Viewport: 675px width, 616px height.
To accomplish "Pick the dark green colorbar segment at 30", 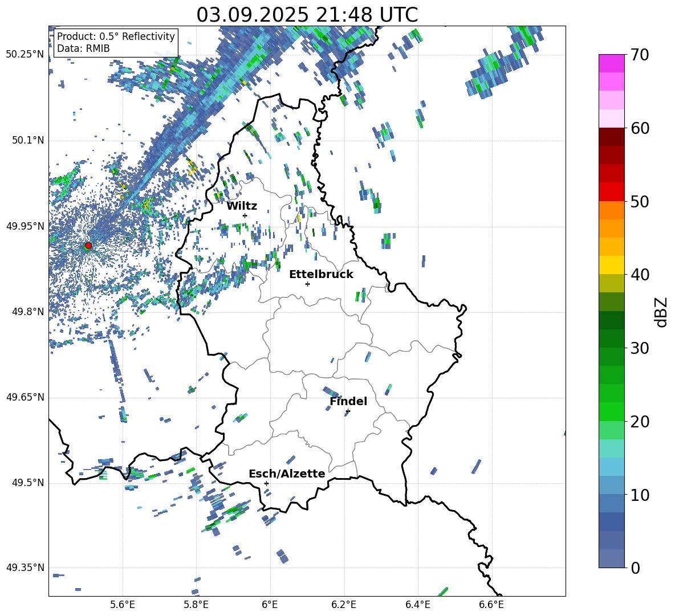I will 612,338.
